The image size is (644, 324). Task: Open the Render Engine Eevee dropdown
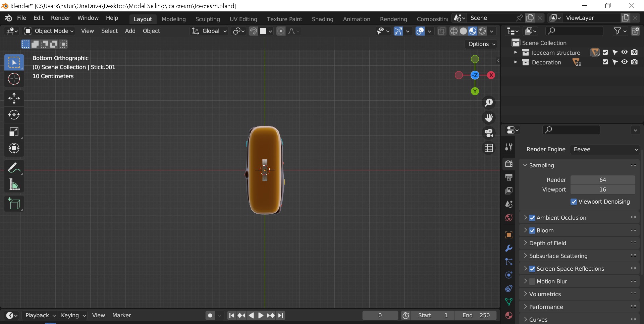[x=605, y=150]
